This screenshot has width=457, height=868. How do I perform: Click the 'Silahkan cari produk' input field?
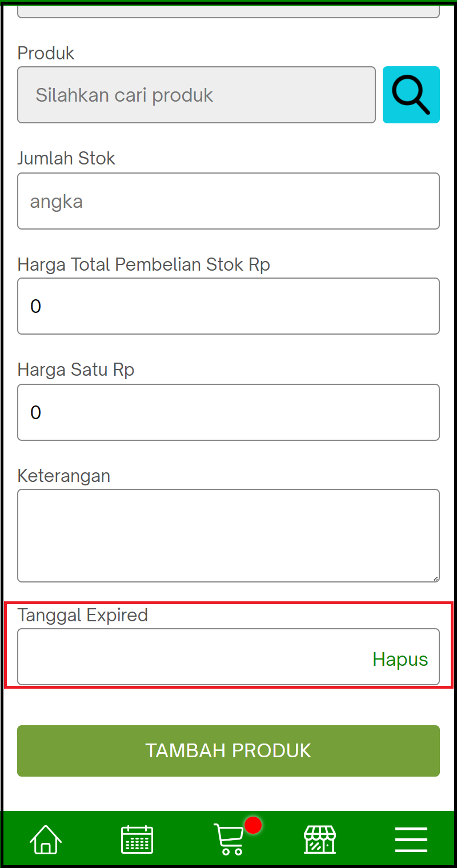[197, 95]
